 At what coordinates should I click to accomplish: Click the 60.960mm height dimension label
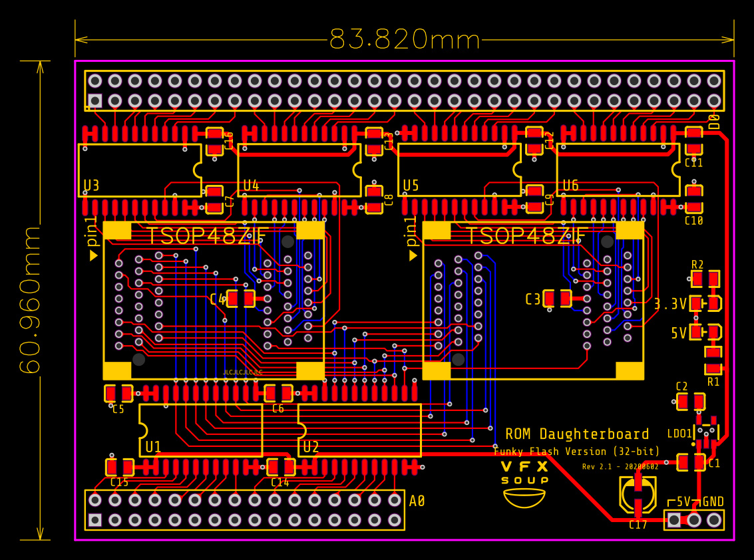click(x=30, y=299)
